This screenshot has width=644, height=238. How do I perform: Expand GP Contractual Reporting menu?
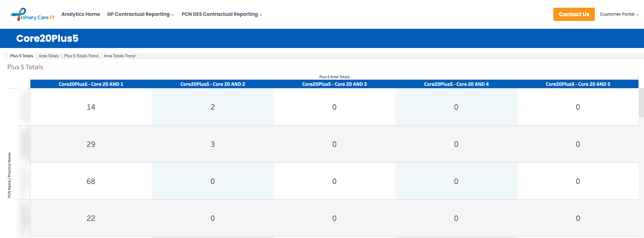[x=141, y=14]
